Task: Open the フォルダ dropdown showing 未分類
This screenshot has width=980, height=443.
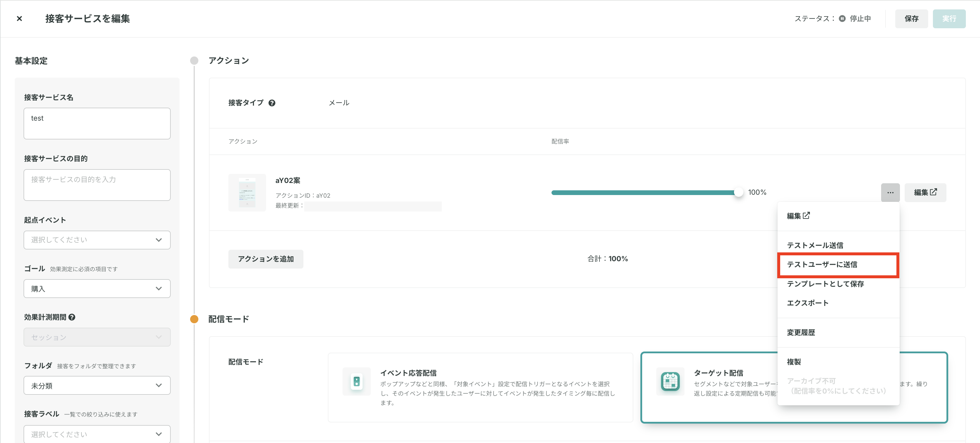Action: click(97, 386)
